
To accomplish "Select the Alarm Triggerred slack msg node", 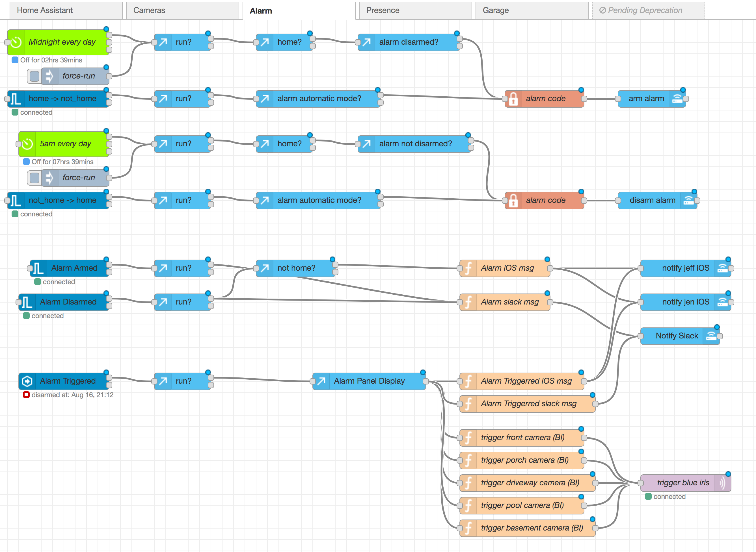I will [x=527, y=404].
